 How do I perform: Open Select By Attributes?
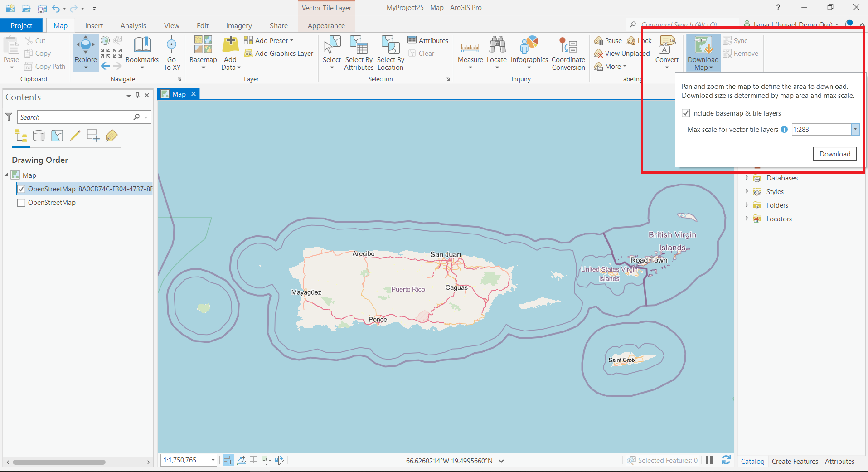coord(359,53)
